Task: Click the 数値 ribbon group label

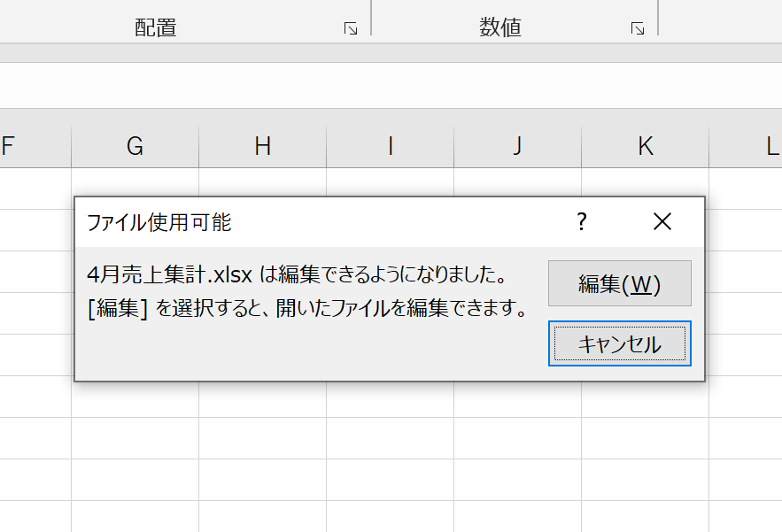Action: click(x=500, y=28)
